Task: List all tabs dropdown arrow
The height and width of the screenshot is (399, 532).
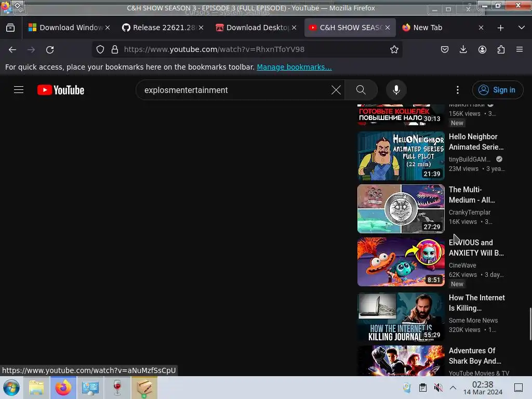Action: point(522,28)
